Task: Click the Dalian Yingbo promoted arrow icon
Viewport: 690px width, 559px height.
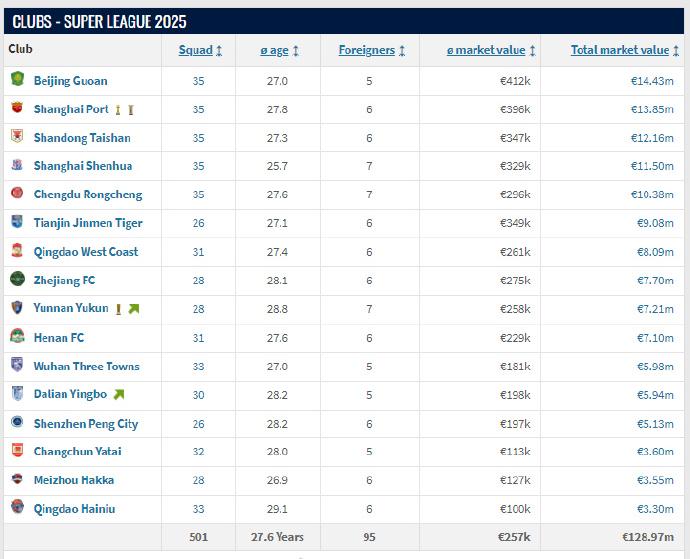Action: [120, 394]
